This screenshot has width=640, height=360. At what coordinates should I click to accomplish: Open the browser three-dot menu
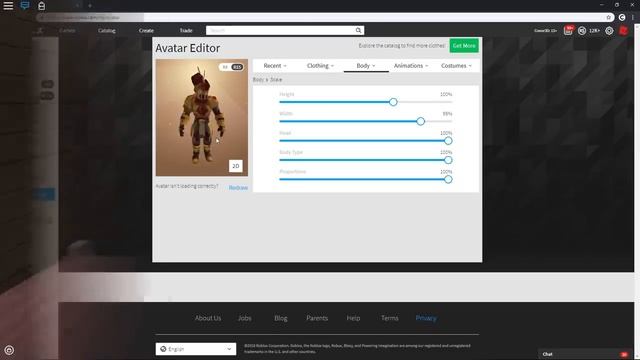tap(633, 17)
